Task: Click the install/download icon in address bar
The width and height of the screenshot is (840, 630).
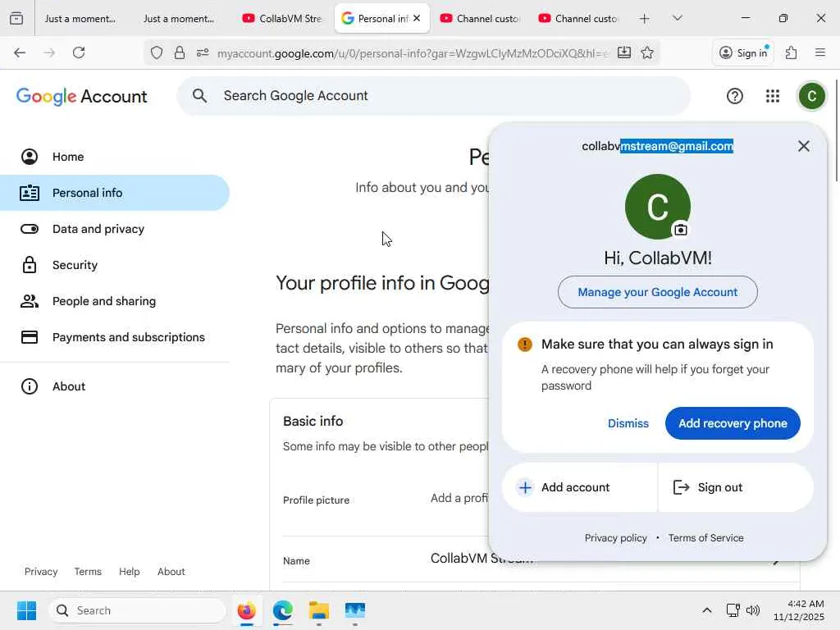Action: 624,52
